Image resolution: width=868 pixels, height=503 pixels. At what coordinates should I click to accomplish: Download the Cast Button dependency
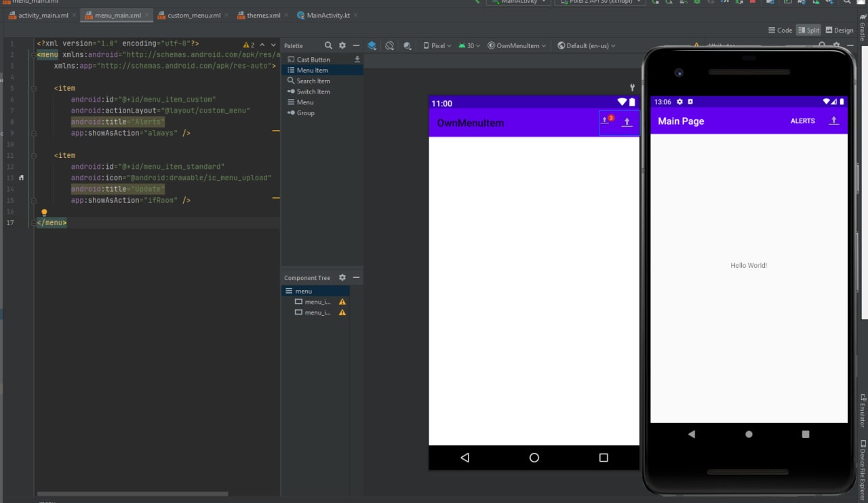[357, 60]
